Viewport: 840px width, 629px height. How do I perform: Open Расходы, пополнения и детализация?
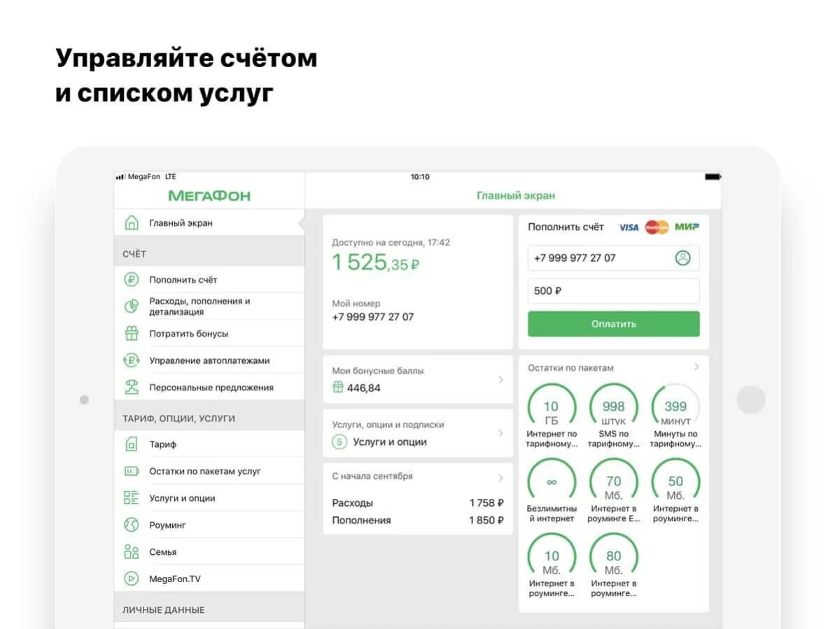209,306
